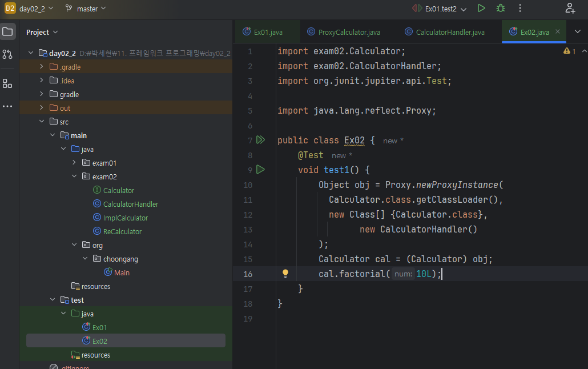Select CalculatorHandler in project tree
This screenshot has width=588, height=369.
pos(131,204)
